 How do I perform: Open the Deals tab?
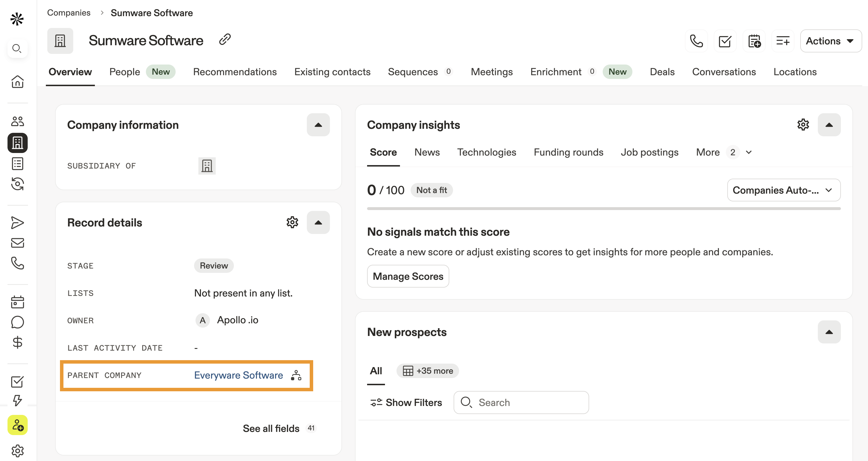(662, 72)
